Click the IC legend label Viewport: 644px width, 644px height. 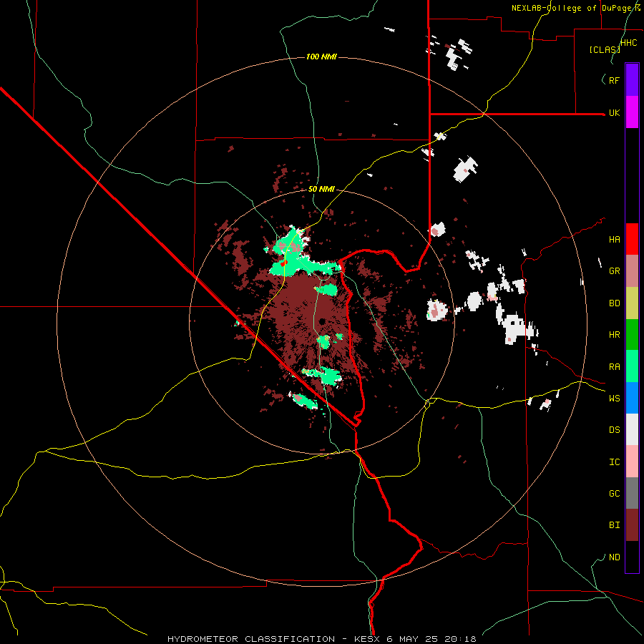pyautogui.click(x=614, y=462)
